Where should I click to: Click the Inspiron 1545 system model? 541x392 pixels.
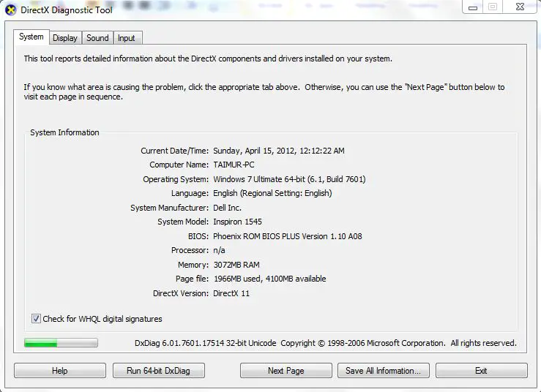pyautogui.click(x=237, y=222)
